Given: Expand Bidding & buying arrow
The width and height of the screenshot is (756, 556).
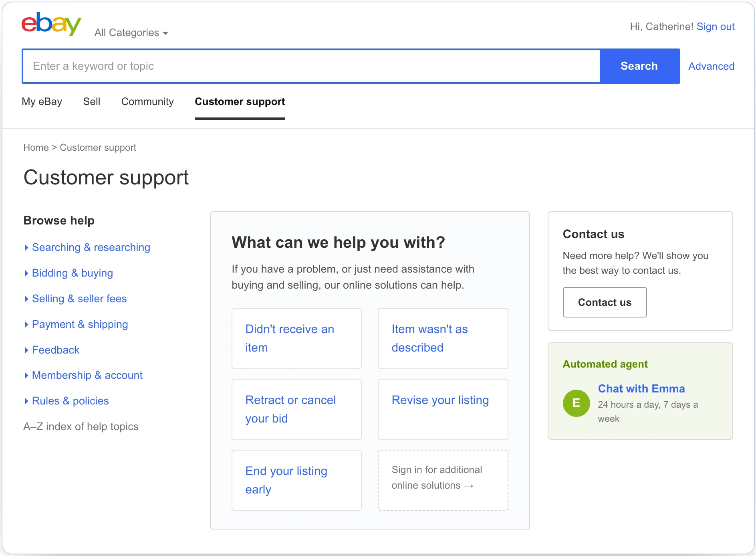Looking at the screenshot, I should [x=26, y=273].
